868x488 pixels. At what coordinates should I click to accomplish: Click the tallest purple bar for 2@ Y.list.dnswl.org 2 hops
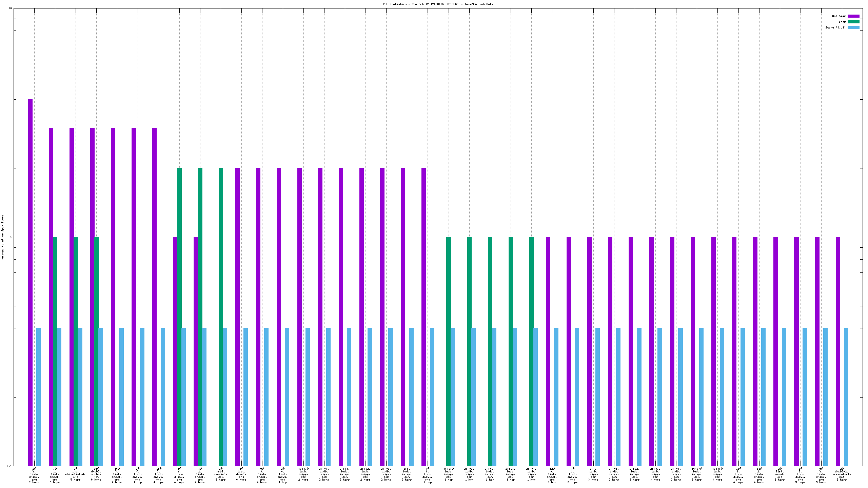pos(30,283)
